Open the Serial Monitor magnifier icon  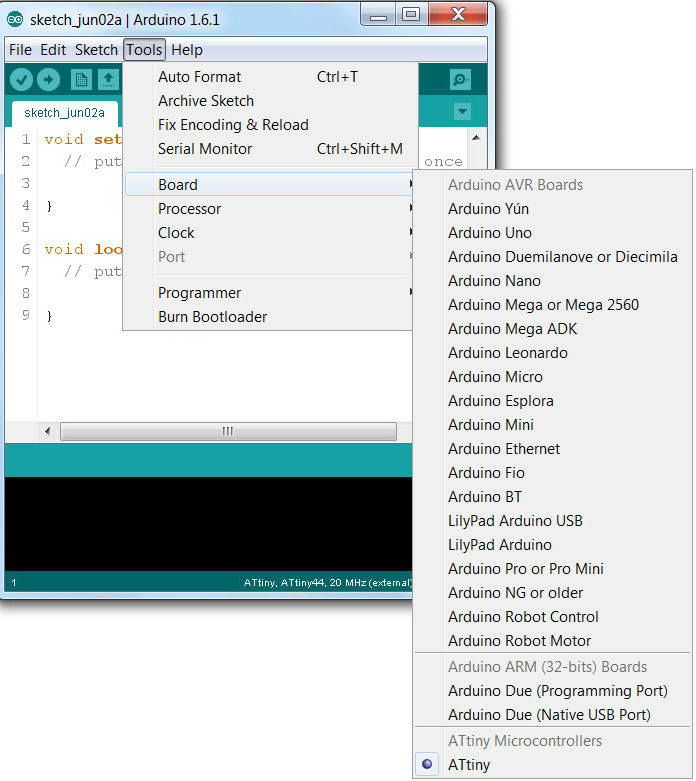[460, 80]
